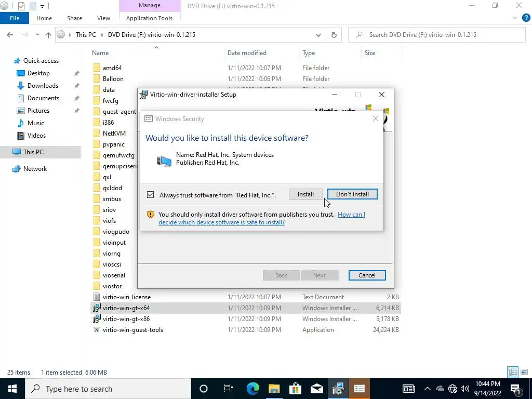Select the virtio-win_license text file
This screenshot has width=532, height=399.
[127, 297]
